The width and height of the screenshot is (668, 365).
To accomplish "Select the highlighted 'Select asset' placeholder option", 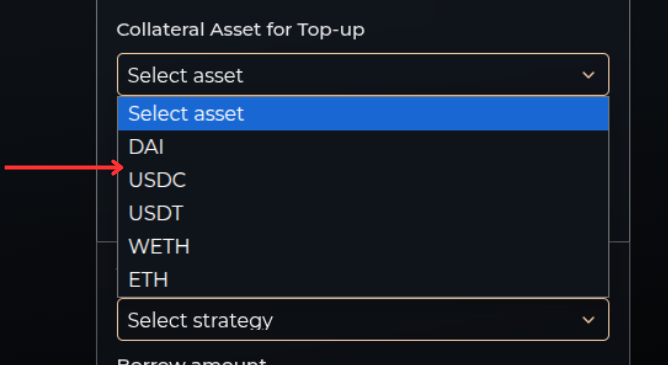I will pos(363,114).
